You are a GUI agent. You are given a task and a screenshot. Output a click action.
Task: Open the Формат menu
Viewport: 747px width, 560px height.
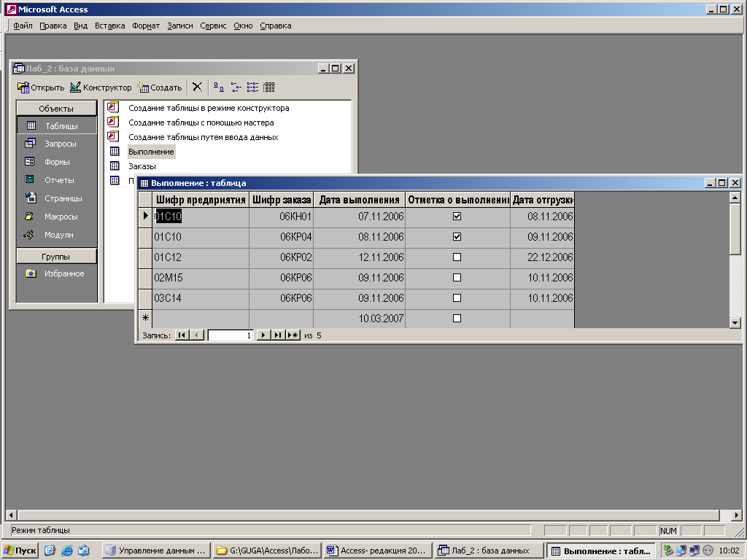coord(146,26)
